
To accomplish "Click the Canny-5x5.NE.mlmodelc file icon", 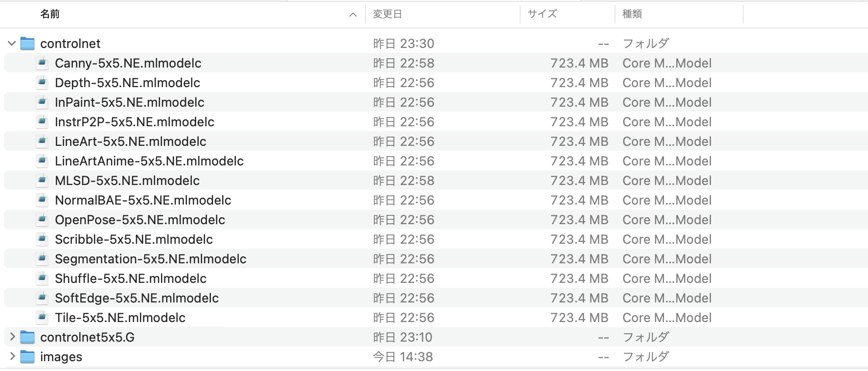I will coord(43,63).
